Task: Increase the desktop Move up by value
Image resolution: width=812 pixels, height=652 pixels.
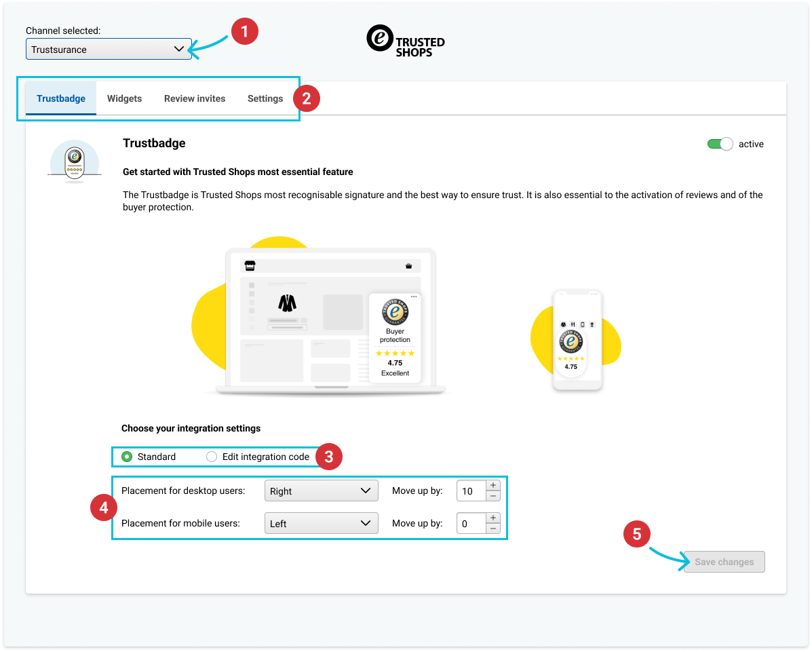Action: [494, 486]
